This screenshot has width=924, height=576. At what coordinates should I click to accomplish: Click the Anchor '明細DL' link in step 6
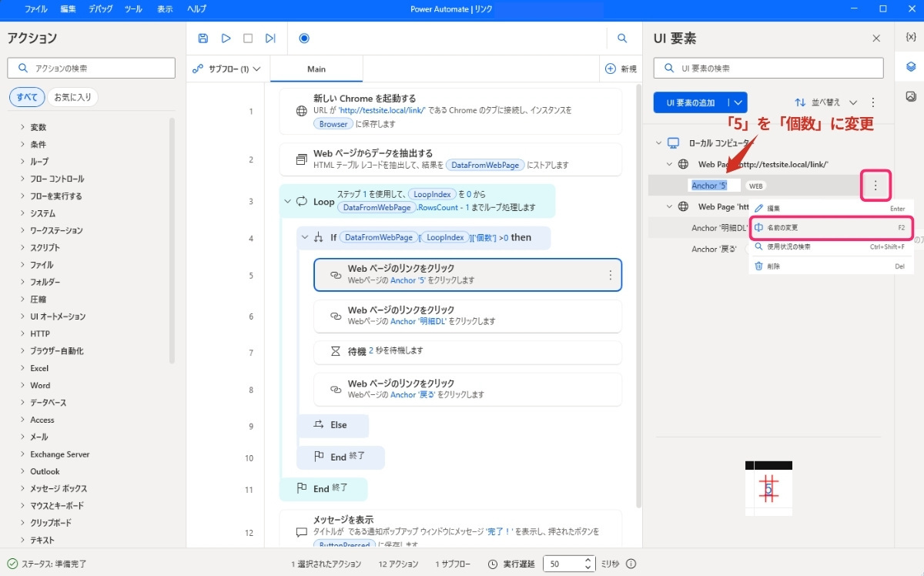click(419, 321)
